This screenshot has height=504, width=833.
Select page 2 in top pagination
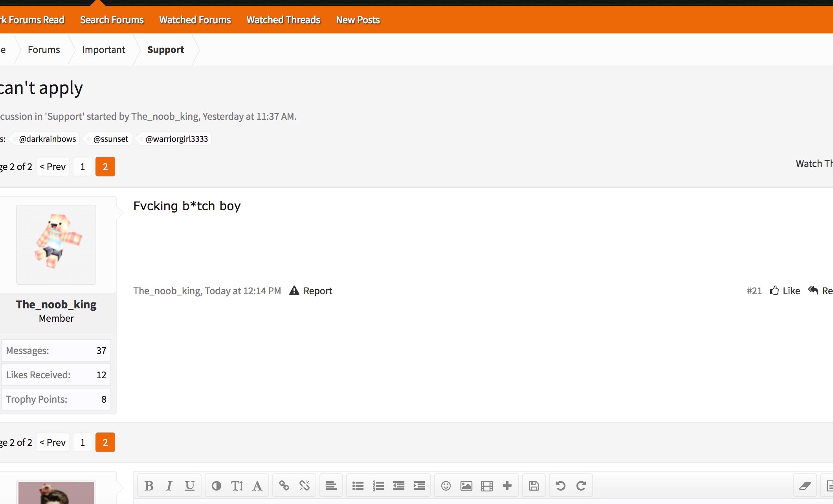pyautogui.click(x=105, y=167)
